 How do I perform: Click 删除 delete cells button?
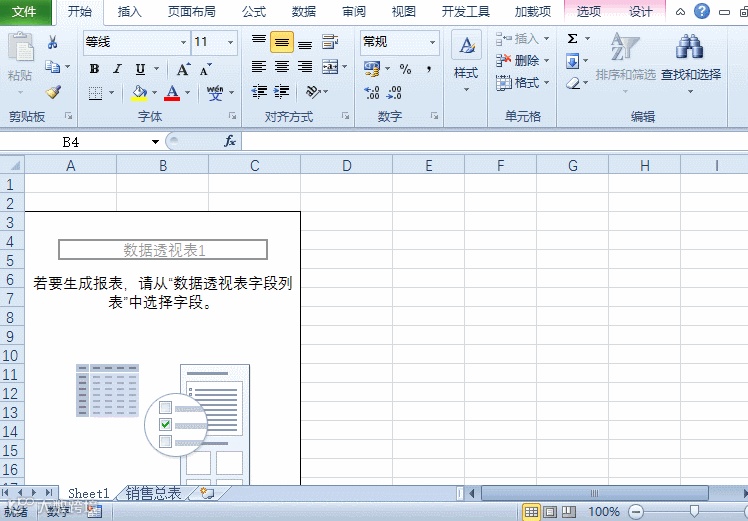522,61
